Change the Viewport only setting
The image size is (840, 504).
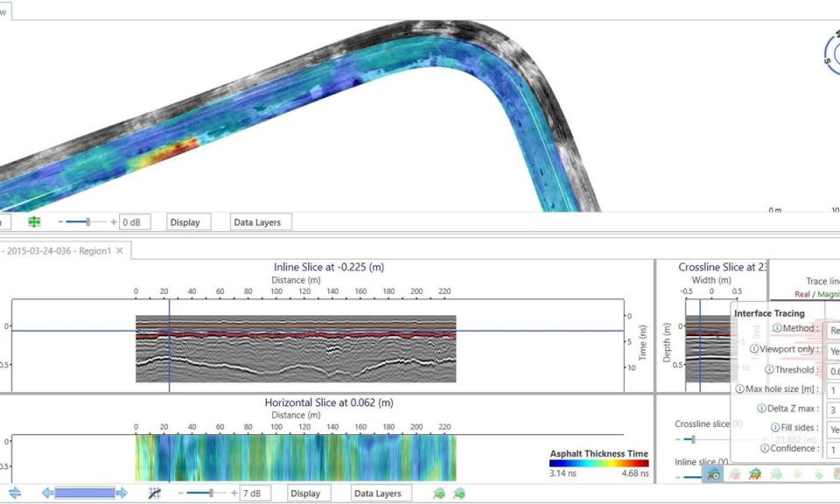[833, 349]
